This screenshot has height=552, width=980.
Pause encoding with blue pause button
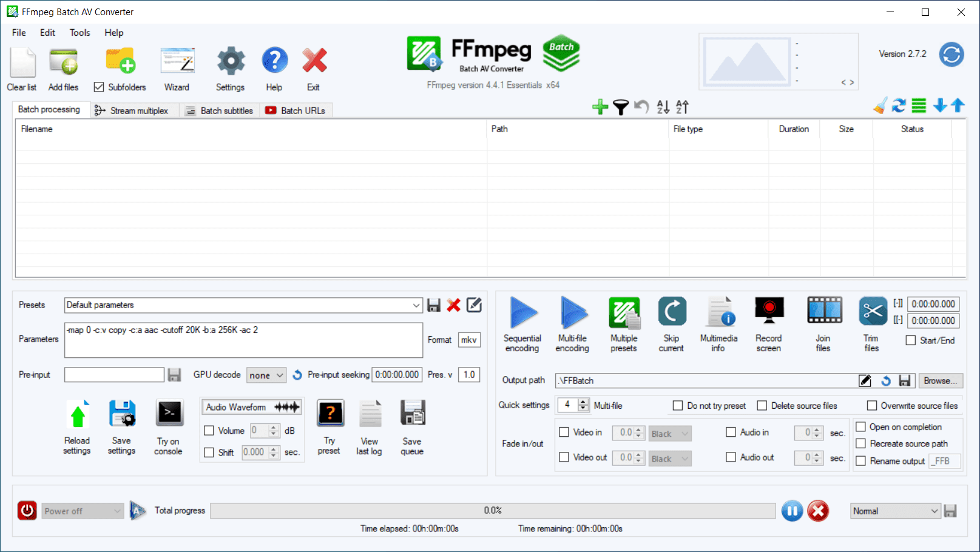[792, 511]
